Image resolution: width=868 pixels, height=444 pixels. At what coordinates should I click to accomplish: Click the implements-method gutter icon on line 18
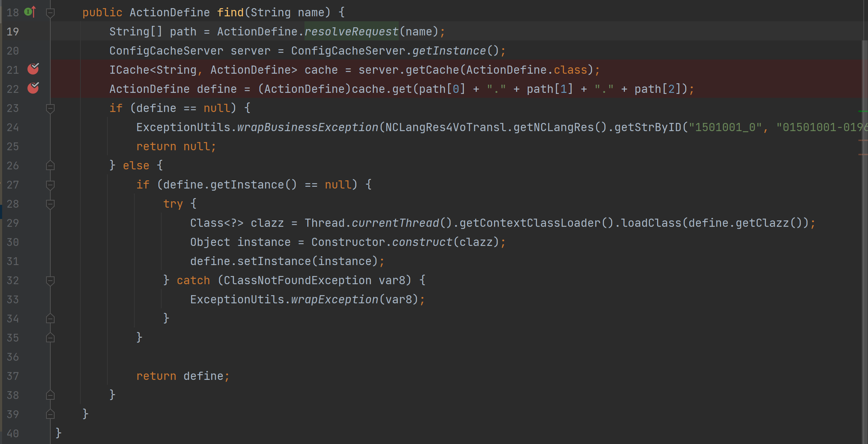(30, 12)
